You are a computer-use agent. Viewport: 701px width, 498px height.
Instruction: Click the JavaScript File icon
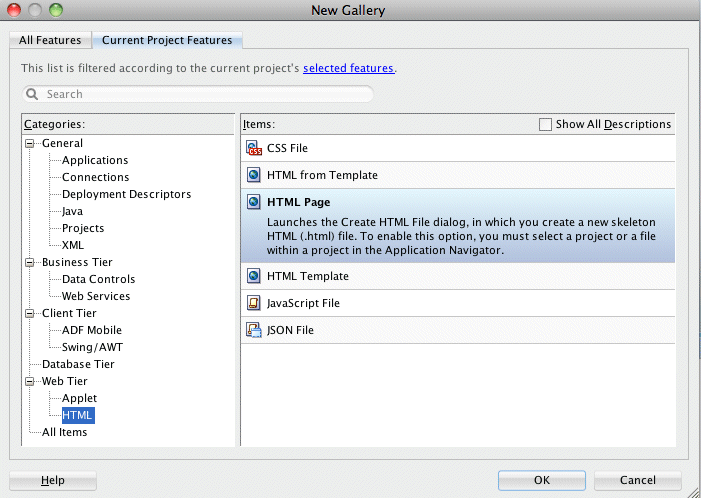[254, 303]
